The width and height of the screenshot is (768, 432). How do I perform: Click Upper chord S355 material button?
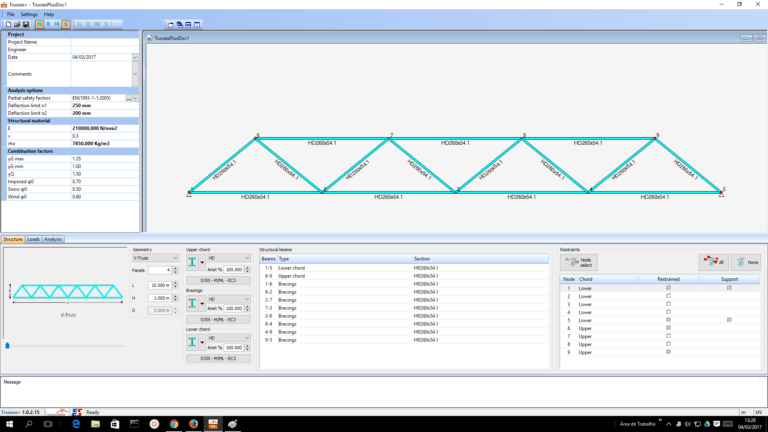[x=218, y=281]
